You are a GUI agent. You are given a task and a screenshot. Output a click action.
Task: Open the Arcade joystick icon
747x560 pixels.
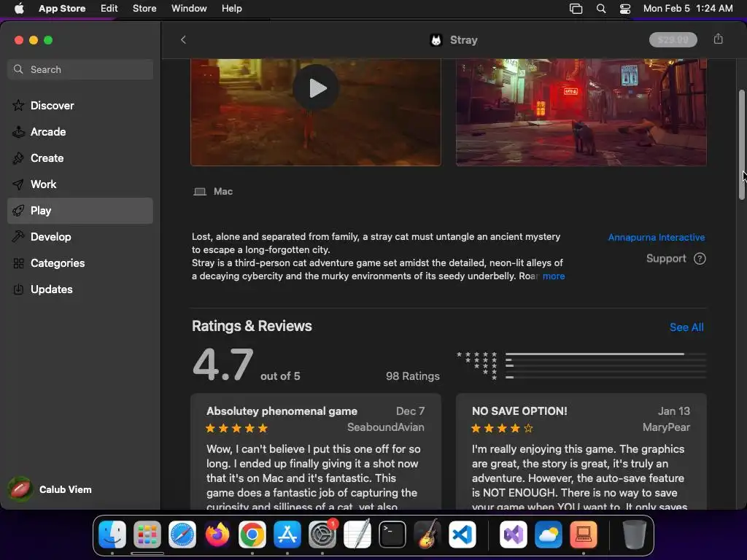(x=18, y=132)
